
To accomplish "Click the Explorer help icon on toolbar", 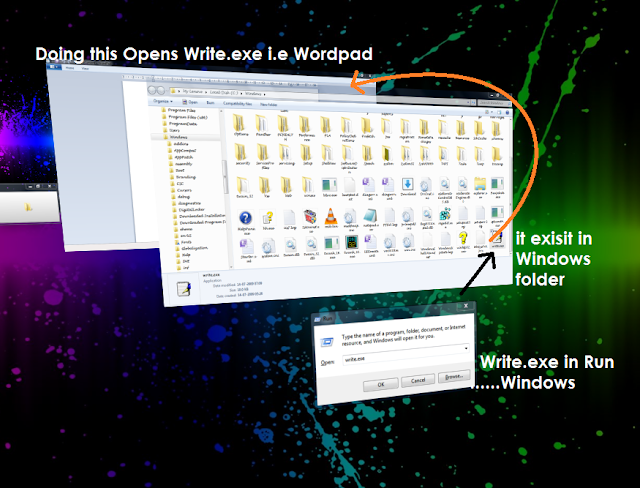I will [x=507, y=112].
